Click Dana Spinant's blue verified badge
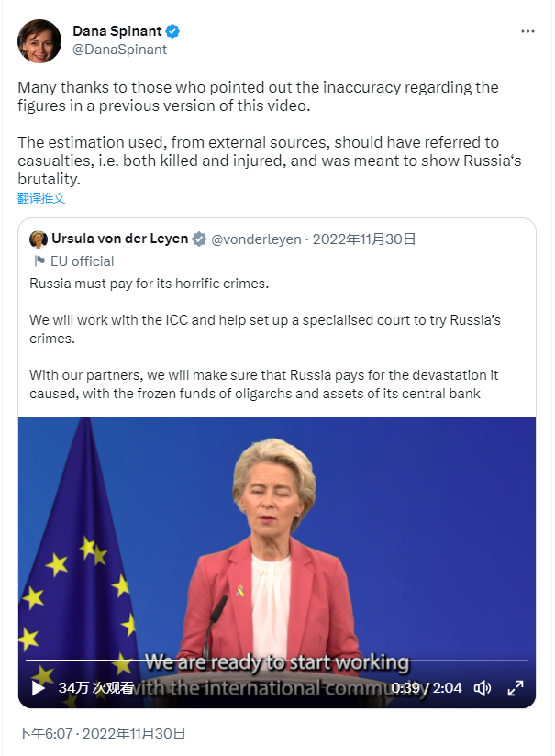 coord(172,31)
